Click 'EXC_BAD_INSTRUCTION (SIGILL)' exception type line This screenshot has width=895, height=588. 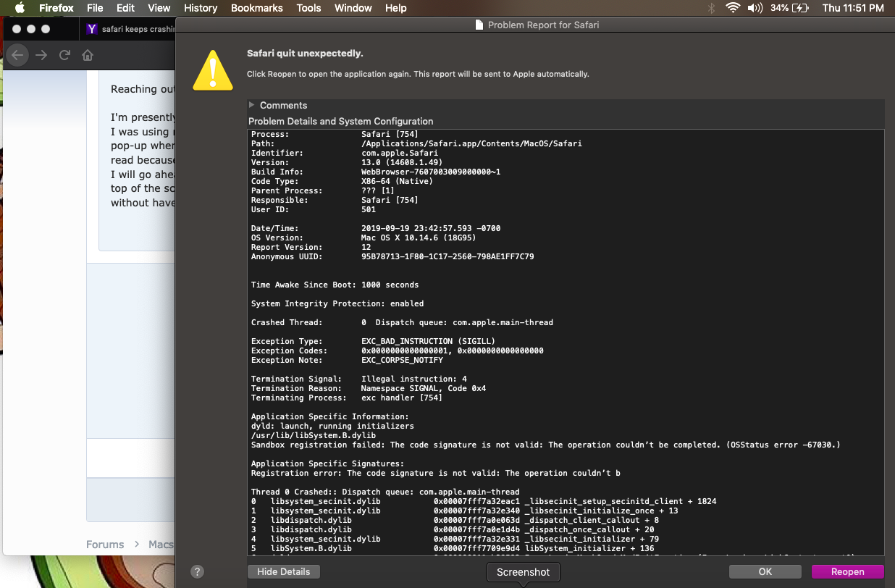(x=373, y=341)
